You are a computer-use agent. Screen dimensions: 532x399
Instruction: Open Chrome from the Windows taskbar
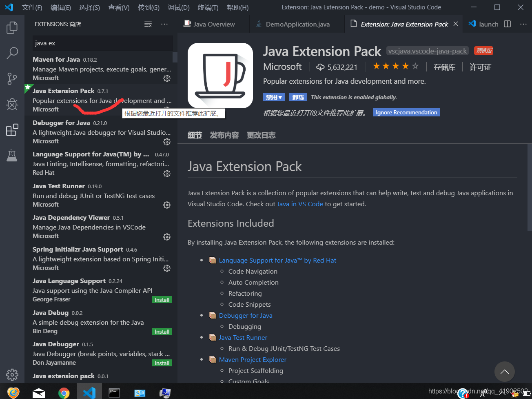[64, 393]
